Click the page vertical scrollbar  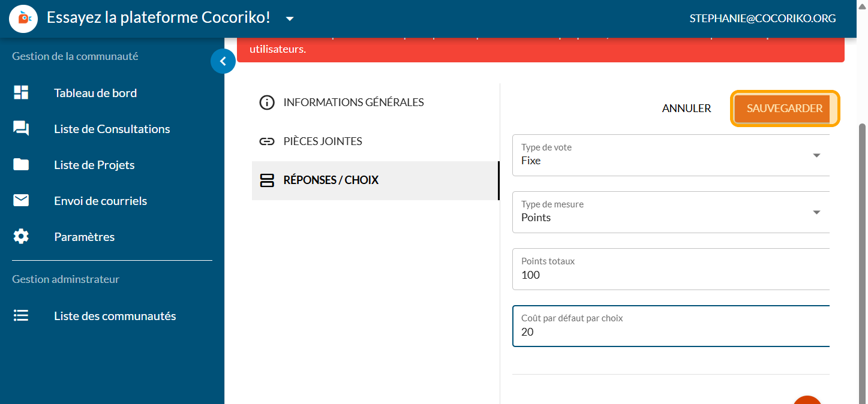coord(863,240)
